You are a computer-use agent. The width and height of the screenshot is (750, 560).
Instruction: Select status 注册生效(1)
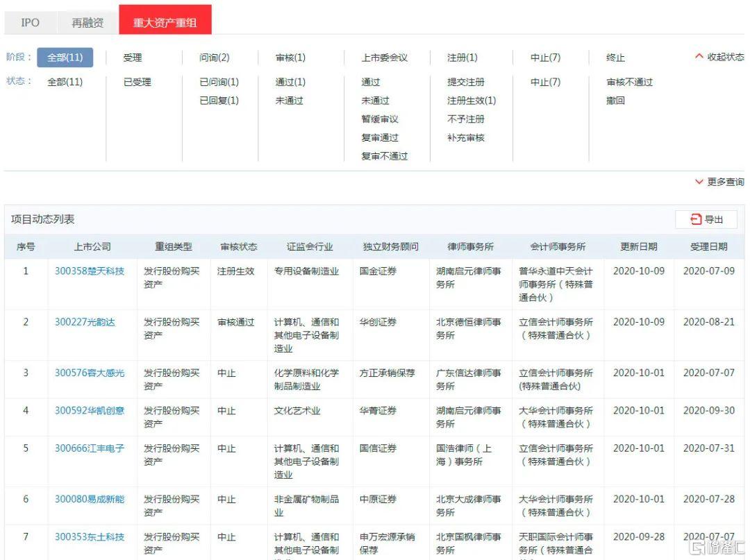472,101
